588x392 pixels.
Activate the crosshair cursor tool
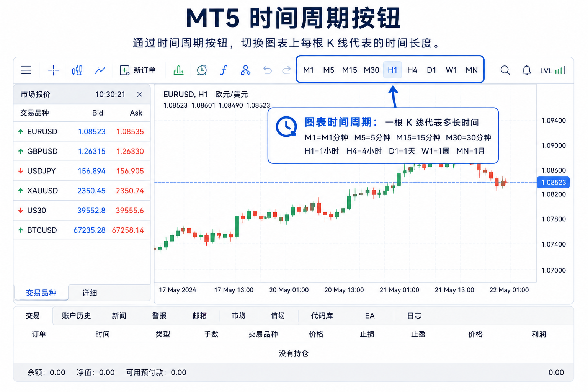click(x=53, y=70)
